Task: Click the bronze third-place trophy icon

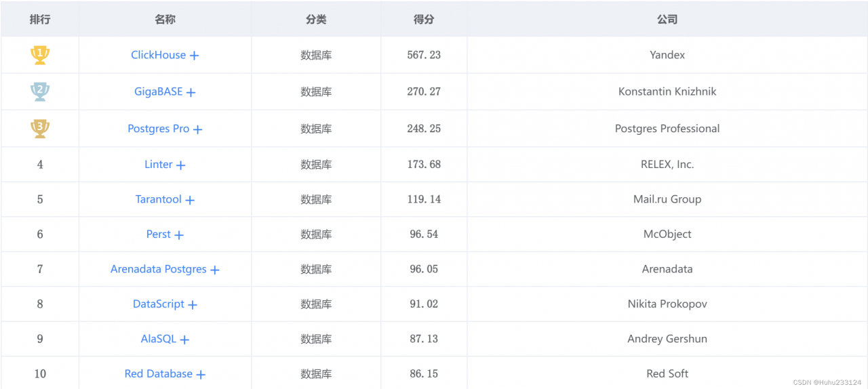Action: point(40,128)
